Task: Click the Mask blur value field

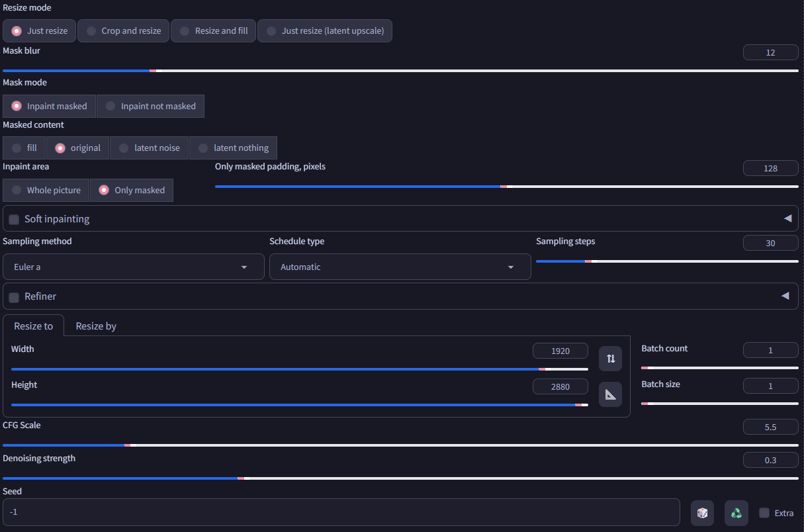Action: pos(771,52)
